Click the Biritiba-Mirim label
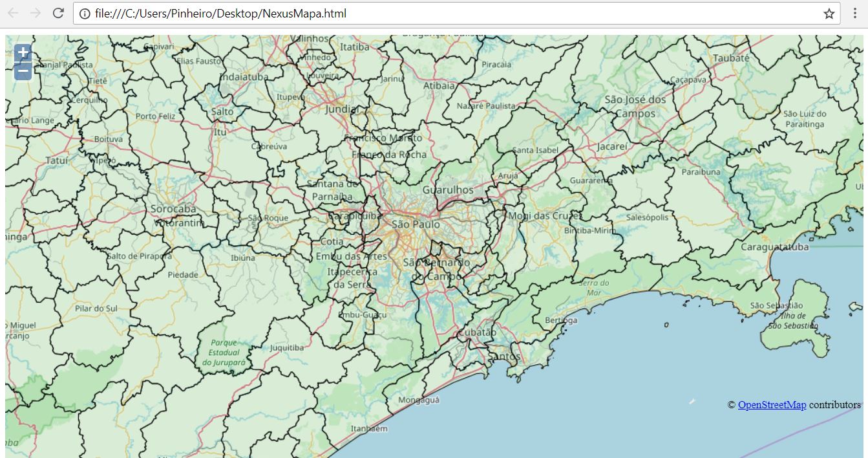 click(590, 230)
